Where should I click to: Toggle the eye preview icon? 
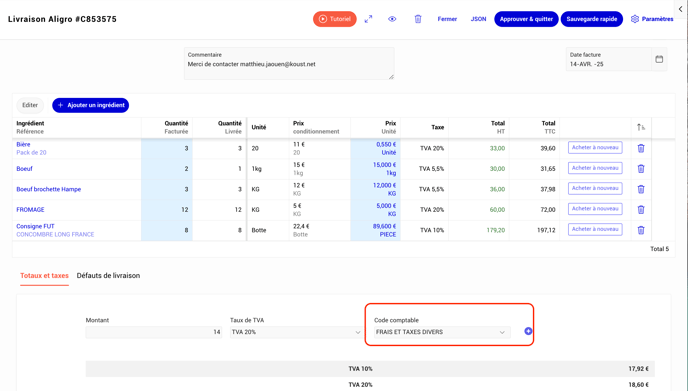point(392,19)
